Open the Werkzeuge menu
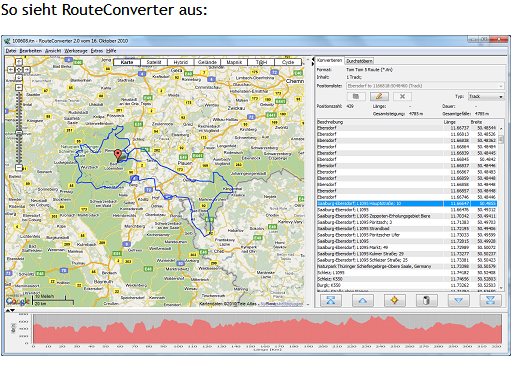 point(76,51)
